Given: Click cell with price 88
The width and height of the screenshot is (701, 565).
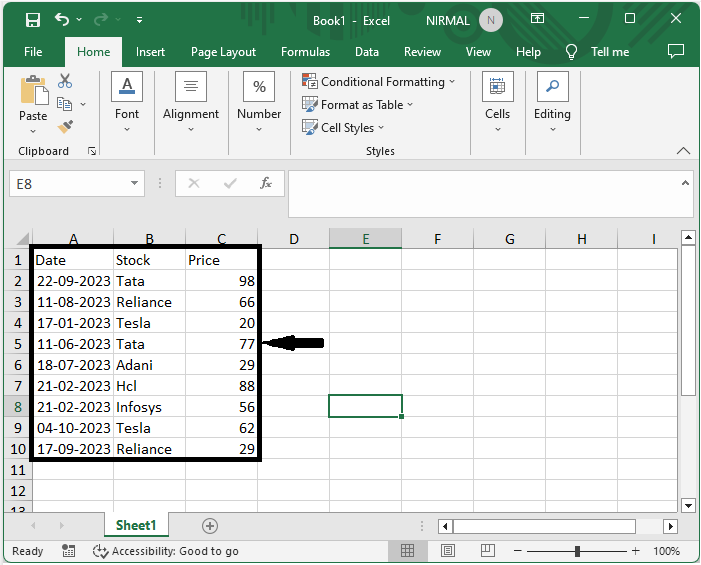Looking at the screenshot, I should (x=221, y=386).
